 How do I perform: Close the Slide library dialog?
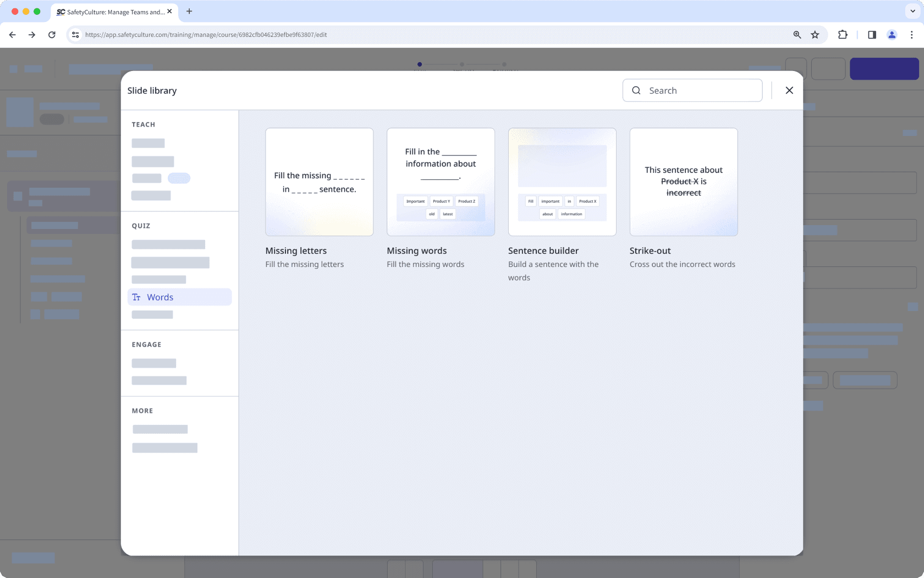789,90
